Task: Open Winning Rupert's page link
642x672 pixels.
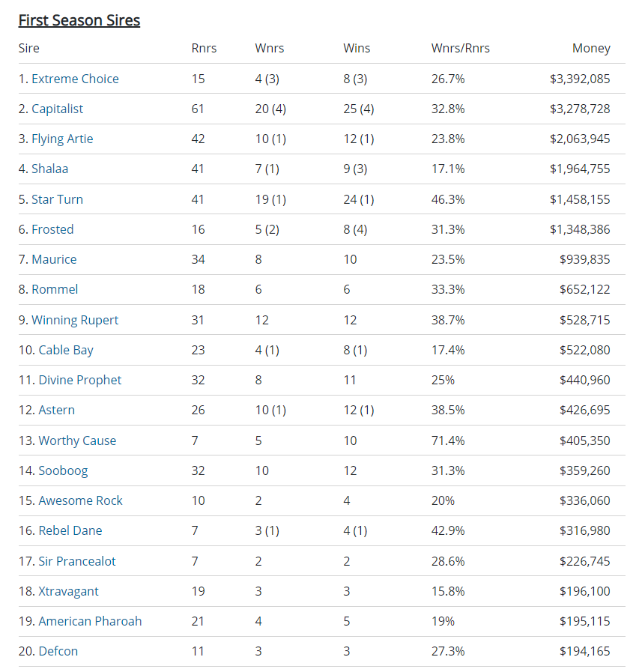Action: 75,320
